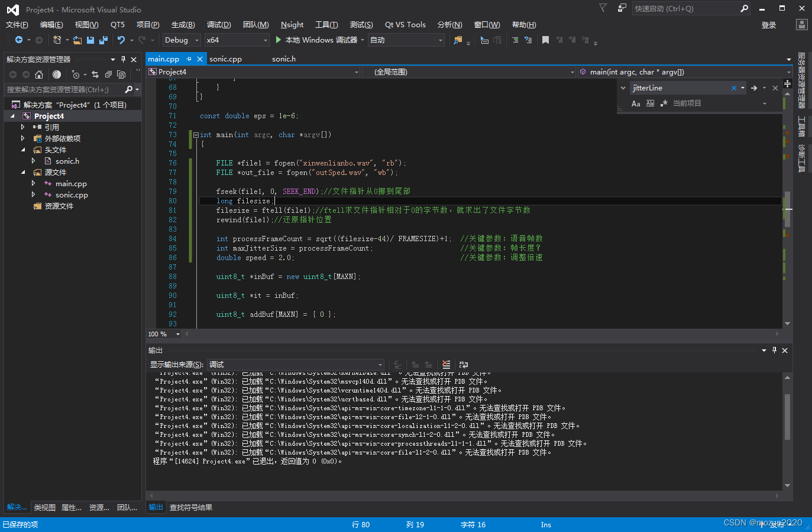This screenshot has height=532, width=812.
Task: Click Find Next arrow in find box
Action: pos(754,88)
